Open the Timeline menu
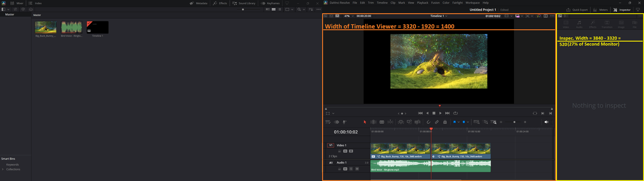The height and width of the screenshot is (181, 644). pyautogui.click(x=382, y=3)
